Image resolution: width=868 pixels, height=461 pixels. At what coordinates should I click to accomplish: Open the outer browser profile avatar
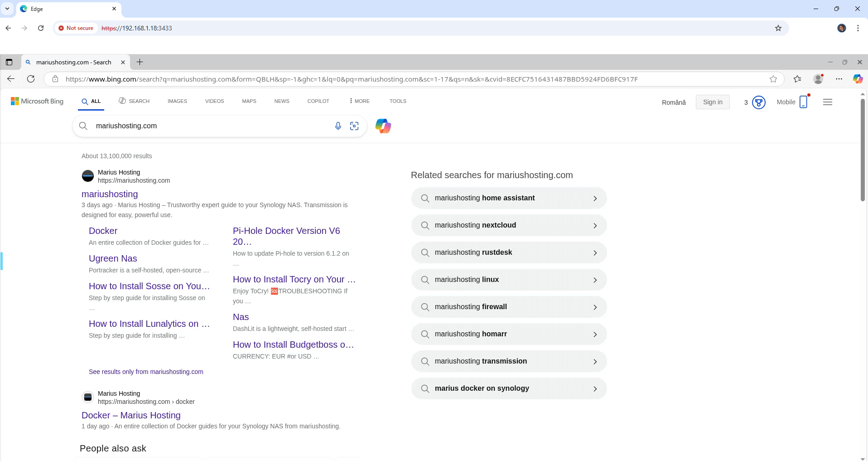click(842, 28)
